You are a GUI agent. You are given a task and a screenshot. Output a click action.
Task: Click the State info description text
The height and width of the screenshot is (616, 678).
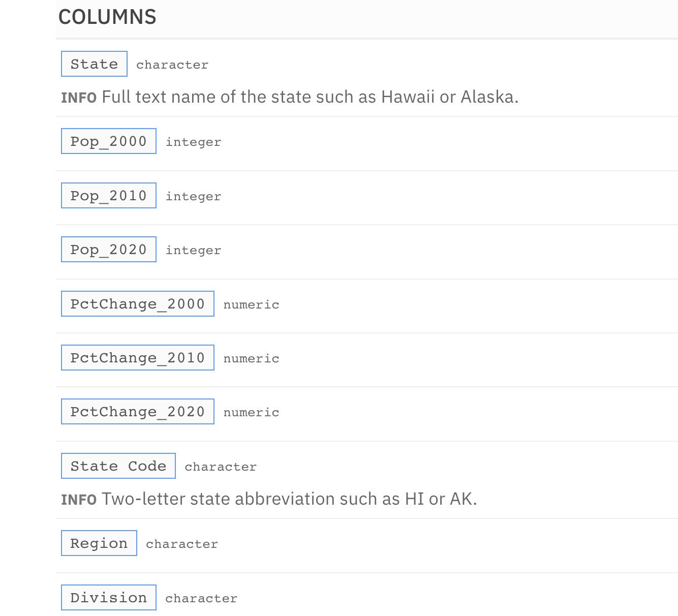[x=310, y=97]
